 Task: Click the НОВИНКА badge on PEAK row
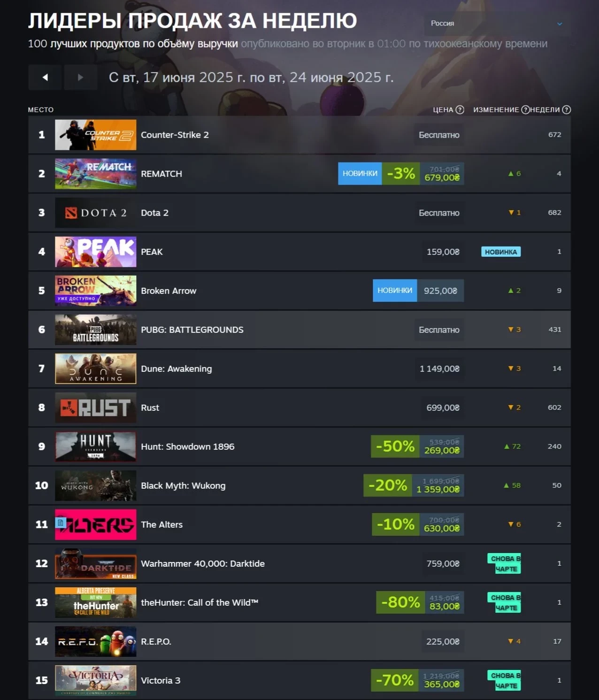click(501, 252)
